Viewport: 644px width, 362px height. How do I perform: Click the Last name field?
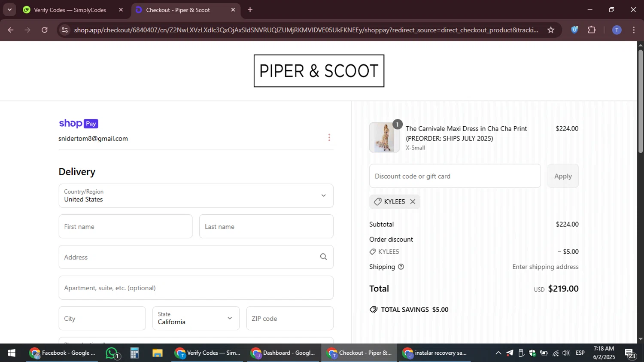tap(266, 226)
